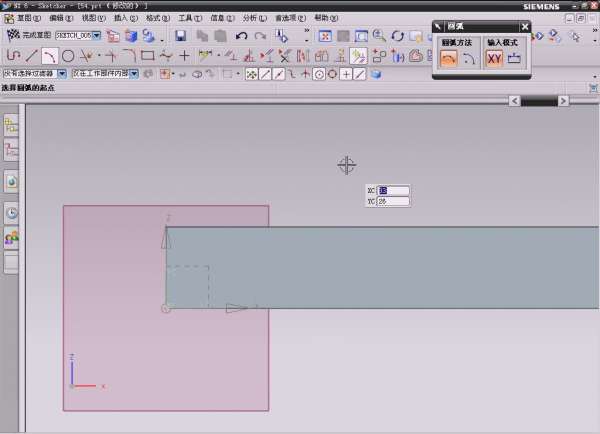Click the Rotate view icon
This screenshot has height=434, width=600.
[x=397, y=35]
